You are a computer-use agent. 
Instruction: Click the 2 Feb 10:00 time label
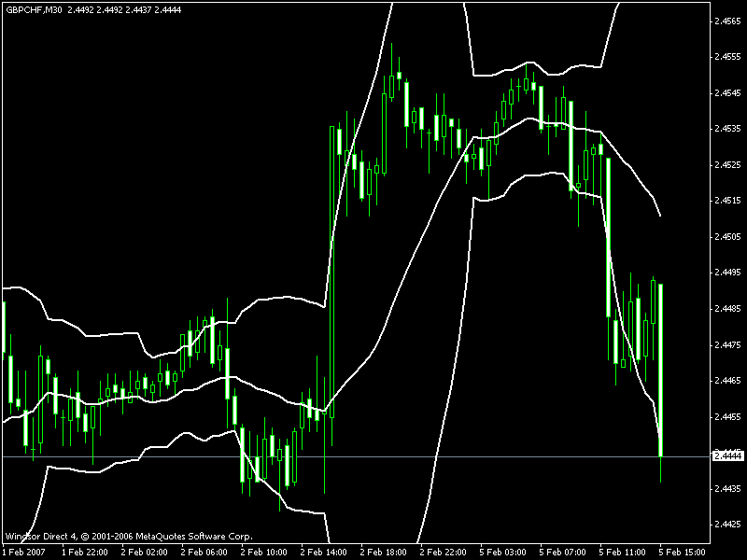(263, 553)
